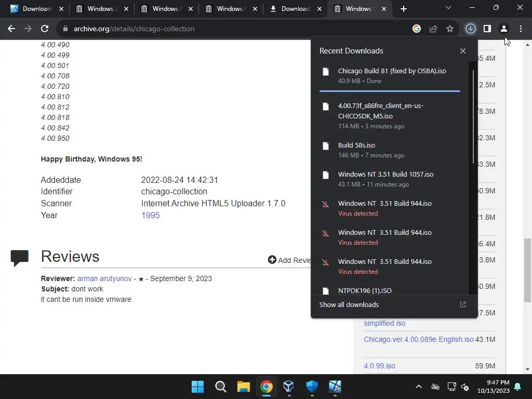The image size is (532, 399).
Task: Click the view site information lock icon
Action: [65, 29]
